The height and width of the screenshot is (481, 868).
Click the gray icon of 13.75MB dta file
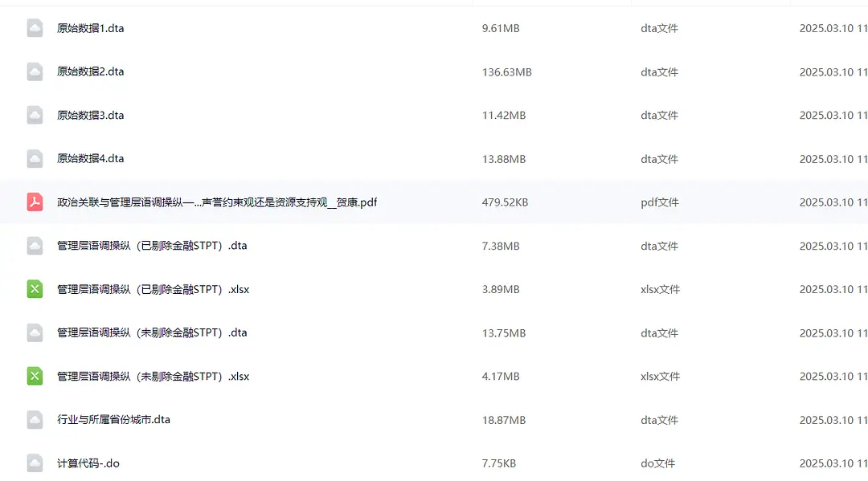35,332
